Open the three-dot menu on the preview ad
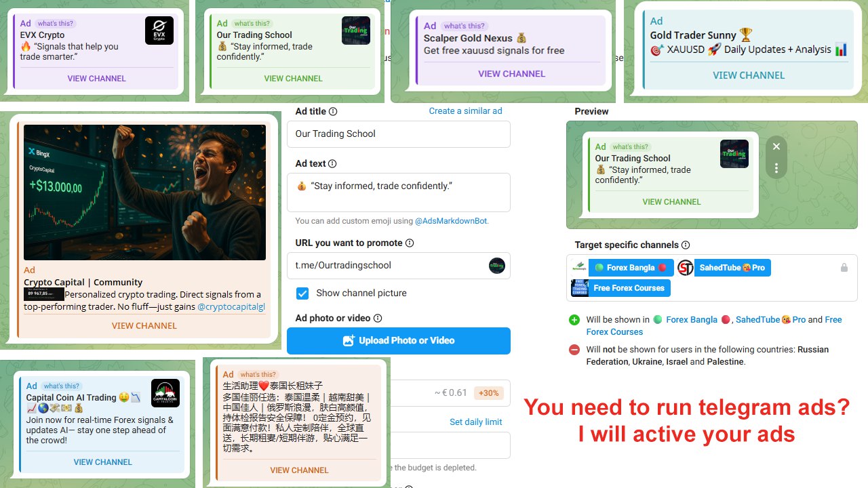 (776, 168)
